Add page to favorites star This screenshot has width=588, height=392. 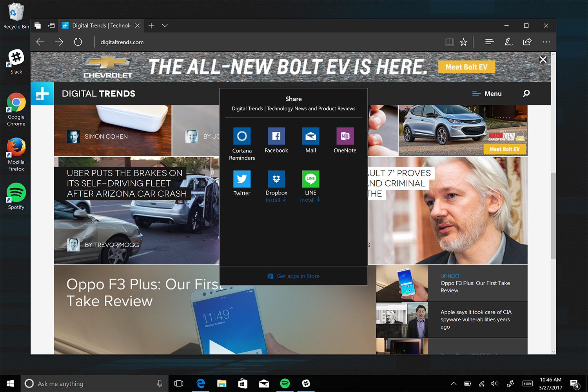(x=463, y=42)
